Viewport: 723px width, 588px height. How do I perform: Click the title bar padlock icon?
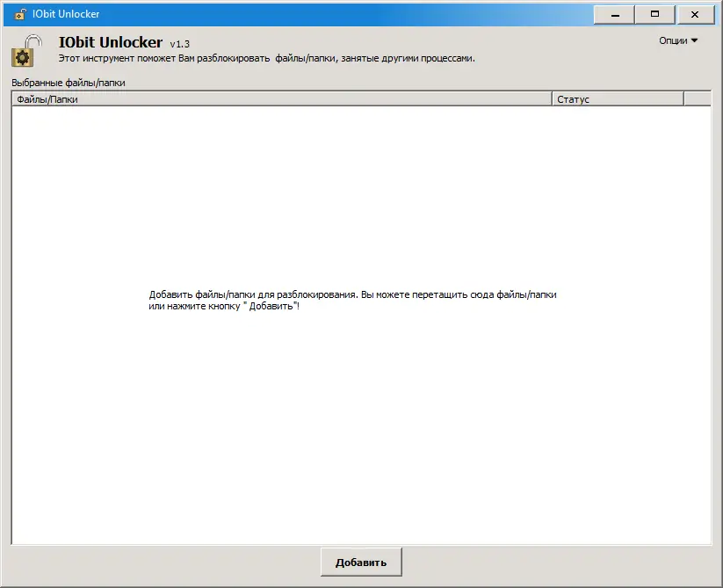tap(20, 14)
